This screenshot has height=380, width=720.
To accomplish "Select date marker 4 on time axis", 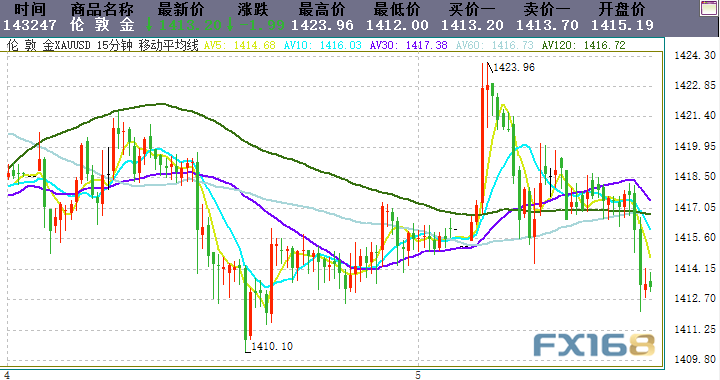I will coord(6,375).
